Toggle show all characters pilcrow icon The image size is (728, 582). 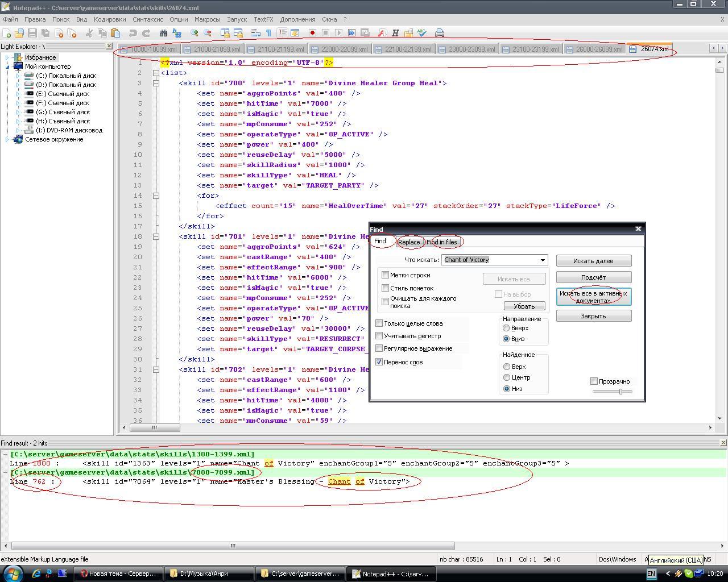tap(269, 33)
